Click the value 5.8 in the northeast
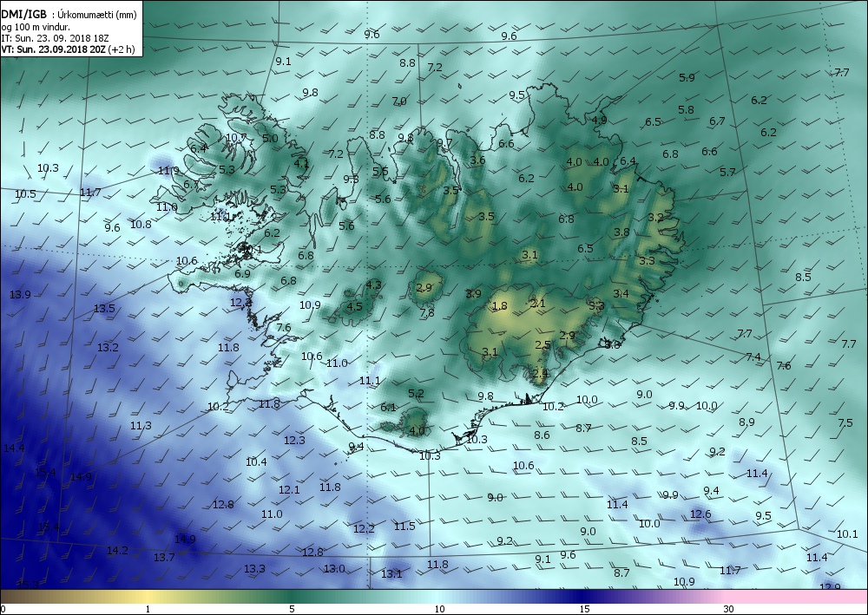The image size is (868, 615). tap(686, 109)
